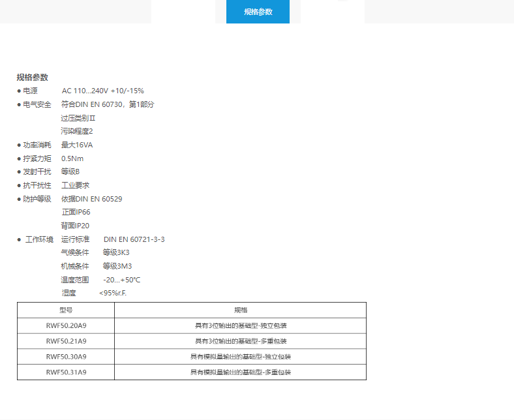The height and width of the screenshot is (420, 514).
Task: Select the 最大16VA power consumption value
Action: coord(77,145)
